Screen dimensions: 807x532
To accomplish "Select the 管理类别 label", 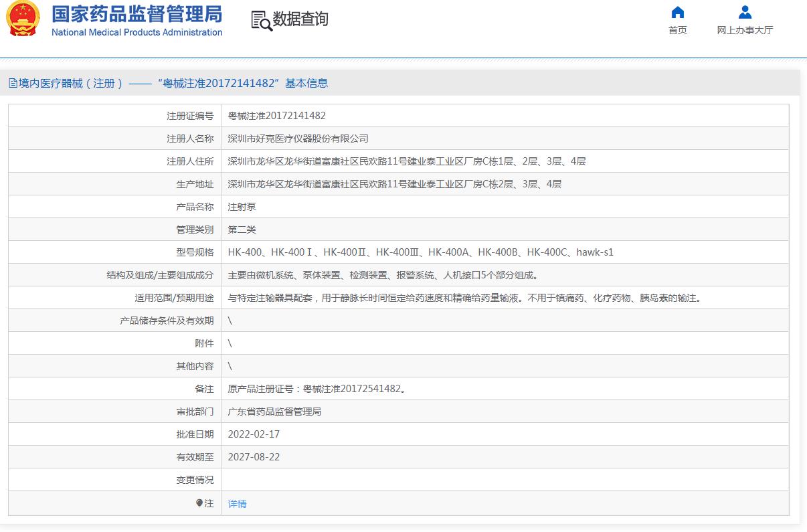I will pos(195,230).
